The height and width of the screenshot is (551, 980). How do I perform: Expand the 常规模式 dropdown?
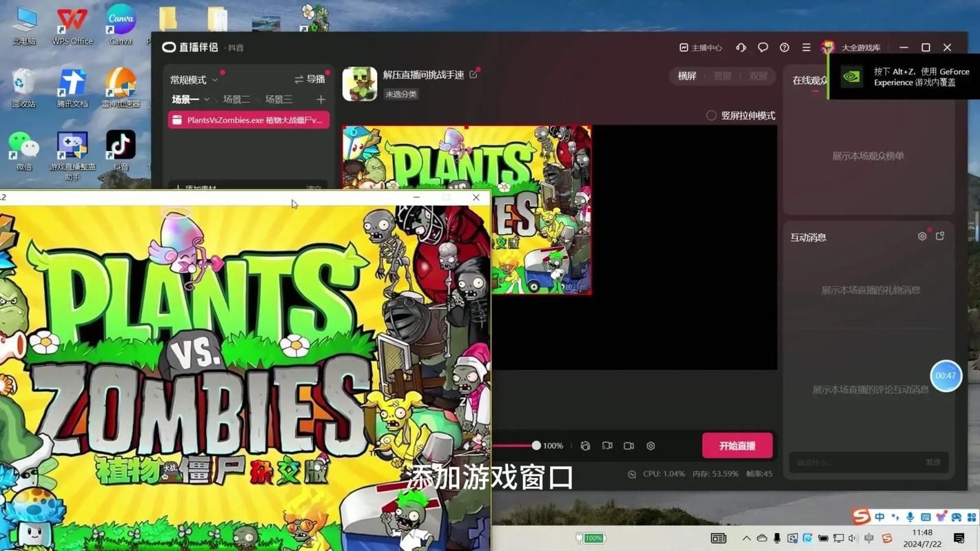[x=194, y=80]
